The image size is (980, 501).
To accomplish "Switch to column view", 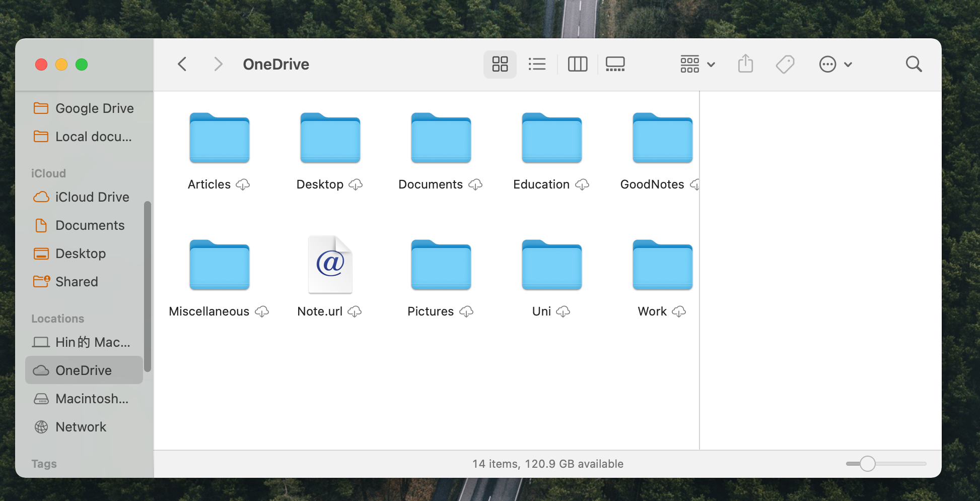I will (577, 64).
